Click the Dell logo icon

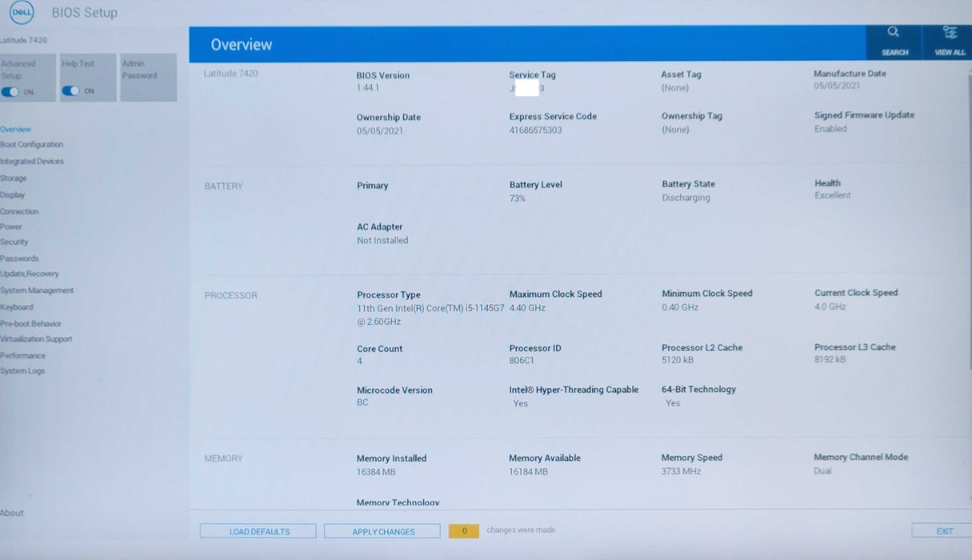click(22, 13)
